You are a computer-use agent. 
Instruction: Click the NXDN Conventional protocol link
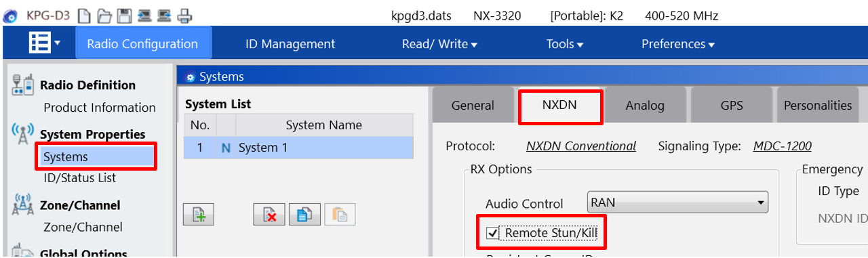pyautogui.click(x=581, y=146)
